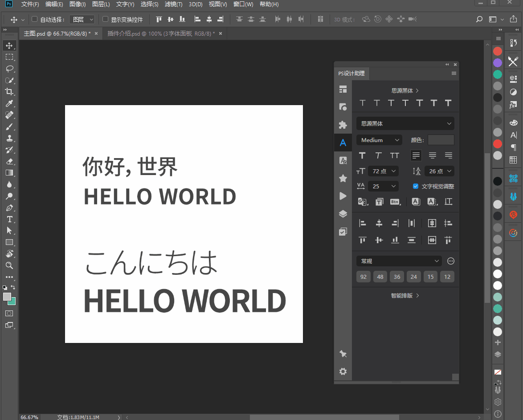Viewport: 523px width, 420px height.
Task: Select the Crop tool
Action: 9,92
